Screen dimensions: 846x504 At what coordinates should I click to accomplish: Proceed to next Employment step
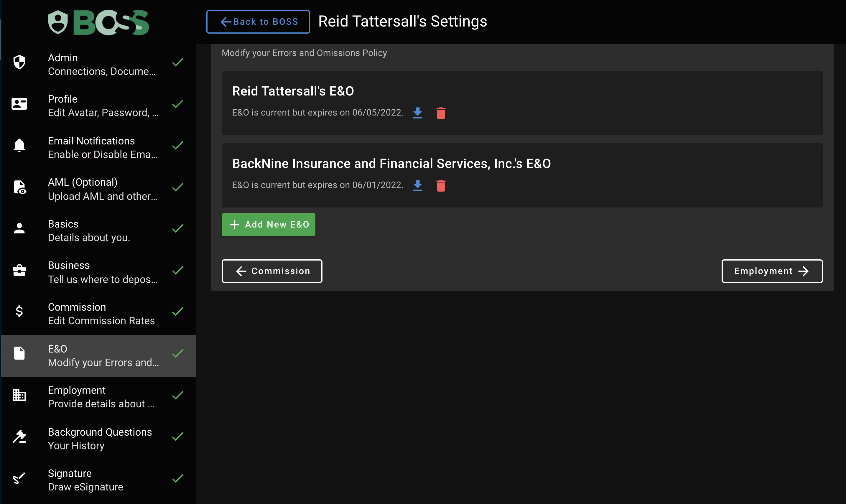pos(772,271)
